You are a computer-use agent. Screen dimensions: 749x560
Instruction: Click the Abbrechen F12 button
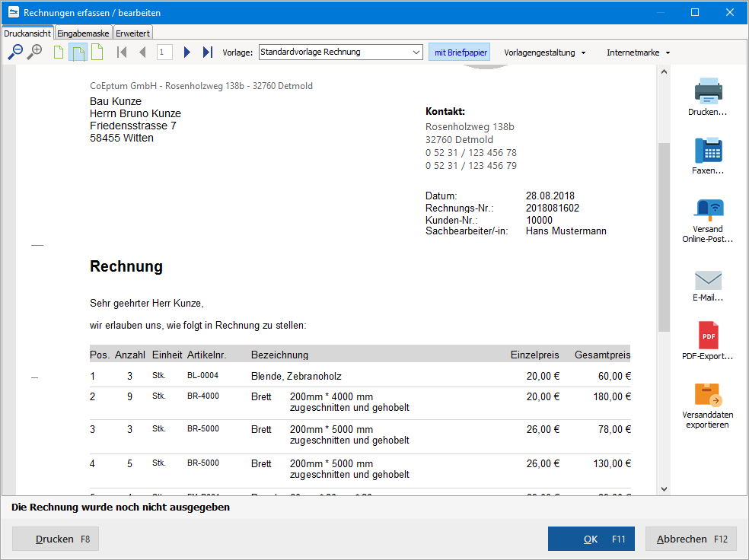pos(691,539)
